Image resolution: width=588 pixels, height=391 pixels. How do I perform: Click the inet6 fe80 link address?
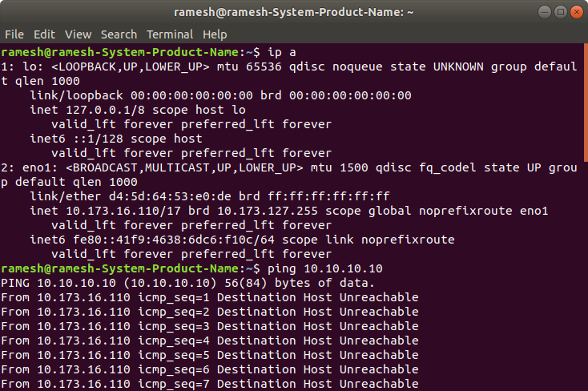[174, 240]
